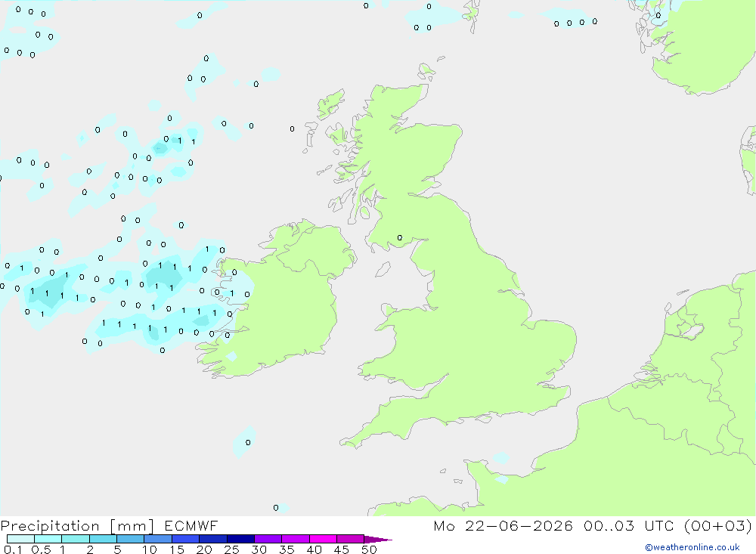Click the '50' legend scale value
Image resolution: width=756 pixels, height=554 pixels.
369,549
